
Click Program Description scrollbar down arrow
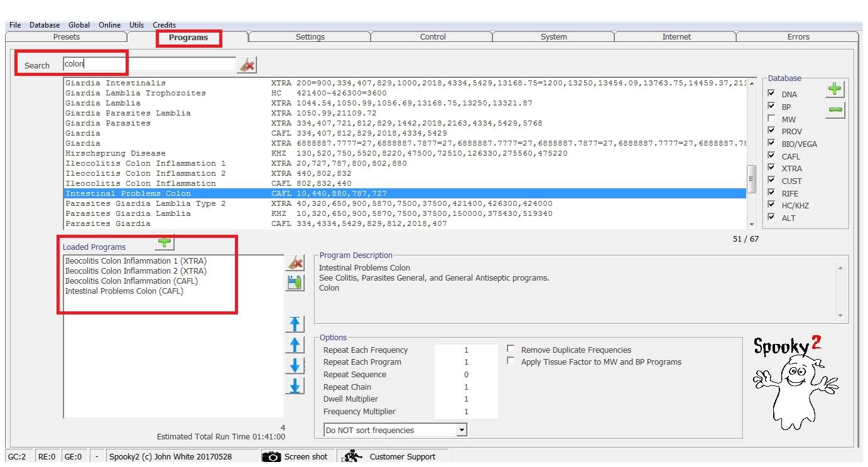(x=840, y=316)
